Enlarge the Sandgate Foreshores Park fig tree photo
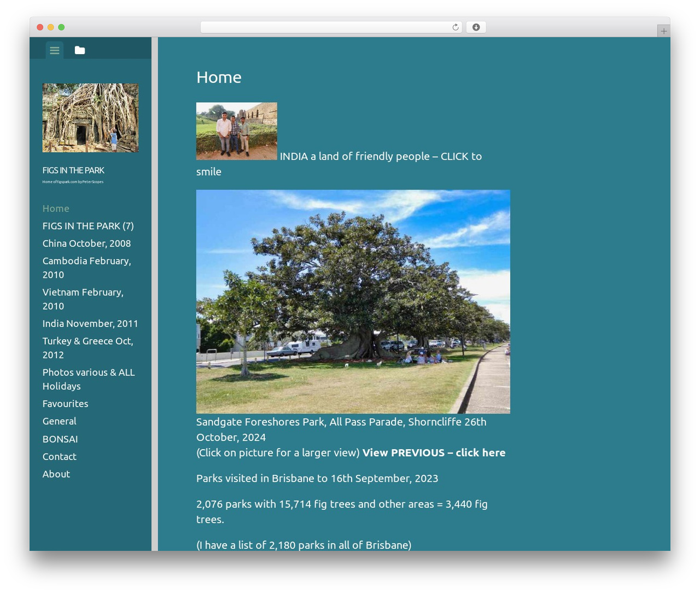This screenshot has width=700, height=593. click(x=353, y=301)
